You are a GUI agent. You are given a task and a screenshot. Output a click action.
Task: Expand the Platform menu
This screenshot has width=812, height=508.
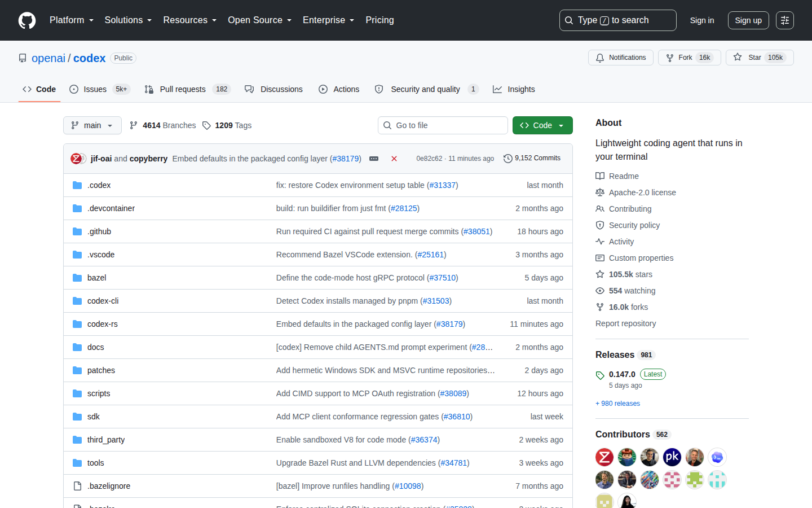[72, 20]
